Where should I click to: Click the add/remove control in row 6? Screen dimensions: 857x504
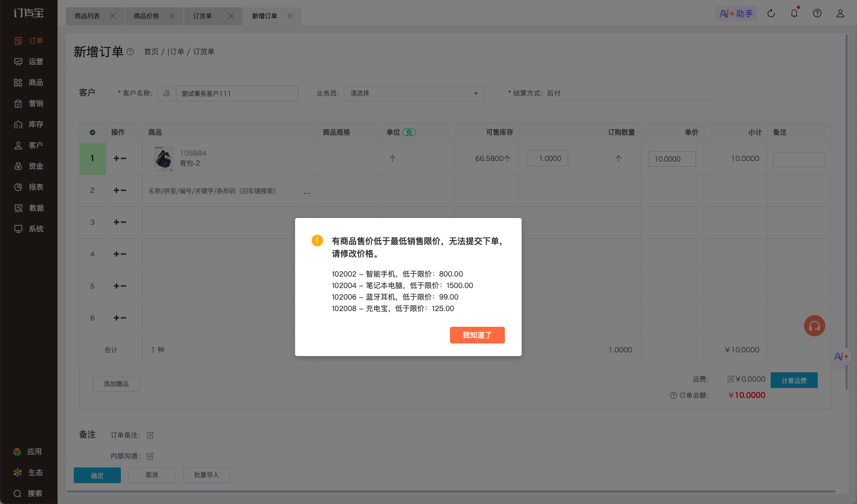coord(120,318)
